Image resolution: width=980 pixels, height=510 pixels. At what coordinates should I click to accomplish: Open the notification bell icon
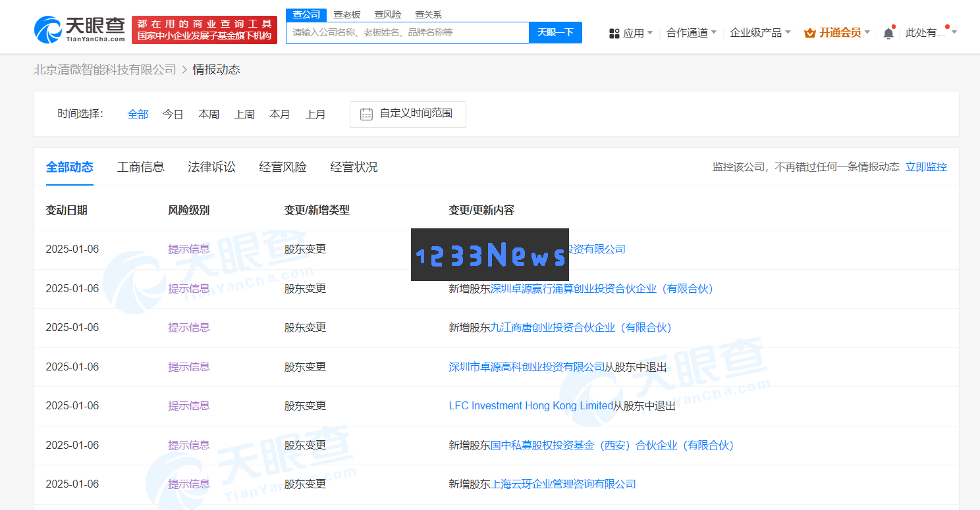[888, 33]
